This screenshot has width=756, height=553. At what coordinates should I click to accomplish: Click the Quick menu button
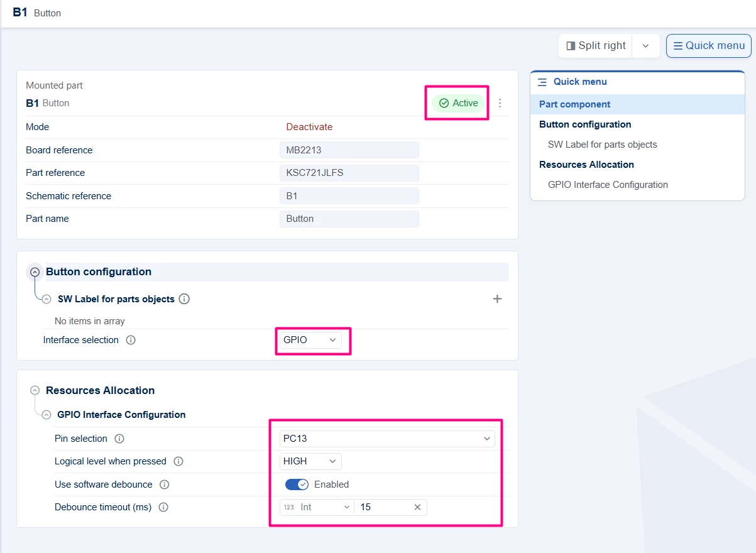709,46
